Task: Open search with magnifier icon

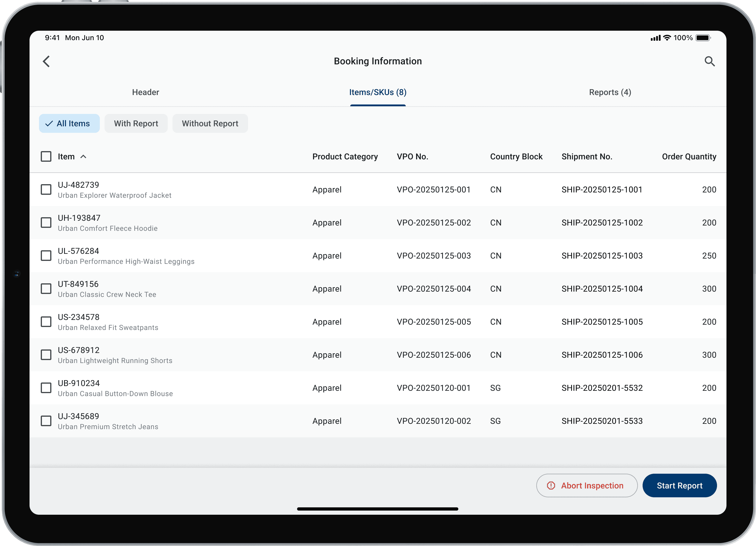Action: pyautogui.click(x=709, y=61)
